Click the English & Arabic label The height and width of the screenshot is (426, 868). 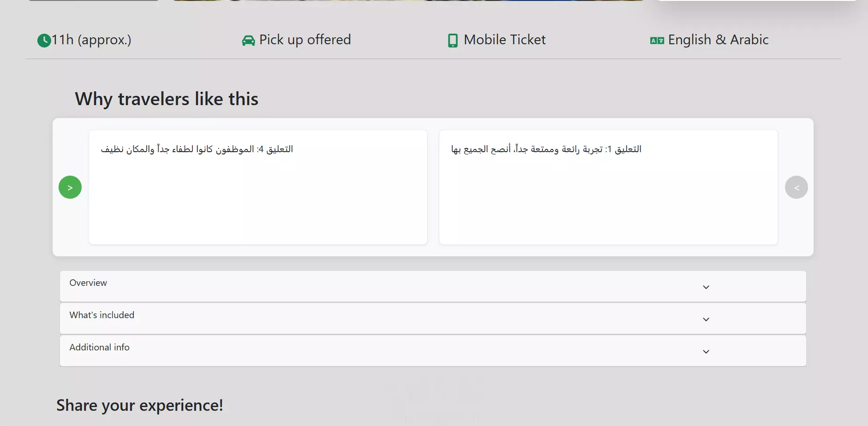tap(718, 40)
